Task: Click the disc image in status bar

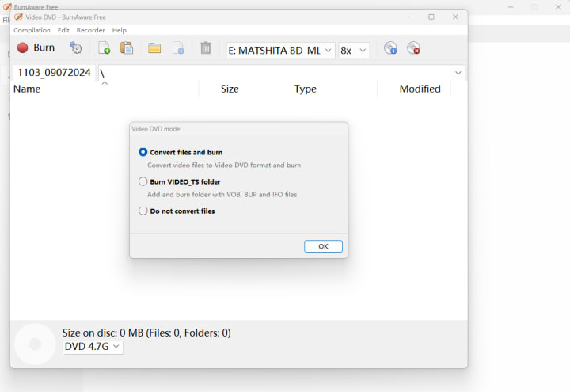Action: click(35, 344)
